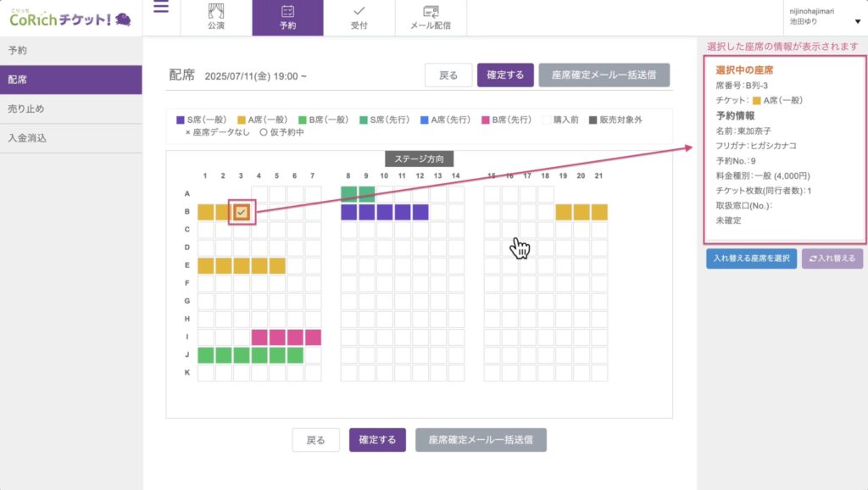Go to 配席 in the sidebar
The height and width of the screenshot is (490, 868).
click(x=18, y=80)
